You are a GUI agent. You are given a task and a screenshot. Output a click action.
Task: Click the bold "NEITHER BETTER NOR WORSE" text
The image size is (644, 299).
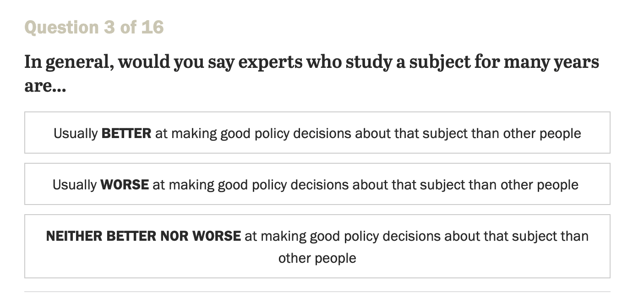click(x=143, y=236)
